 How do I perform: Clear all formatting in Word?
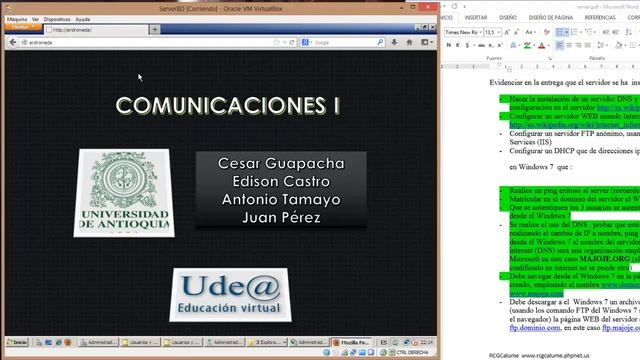[547, 32]
